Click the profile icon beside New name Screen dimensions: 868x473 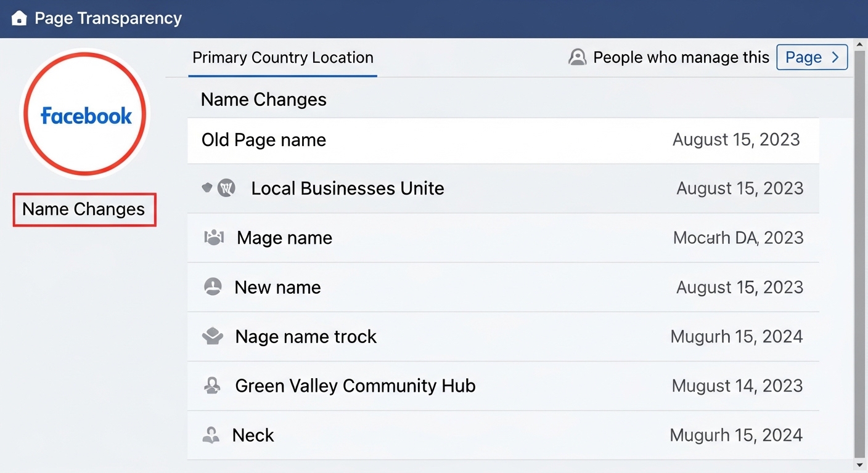[x=213, y=286]
